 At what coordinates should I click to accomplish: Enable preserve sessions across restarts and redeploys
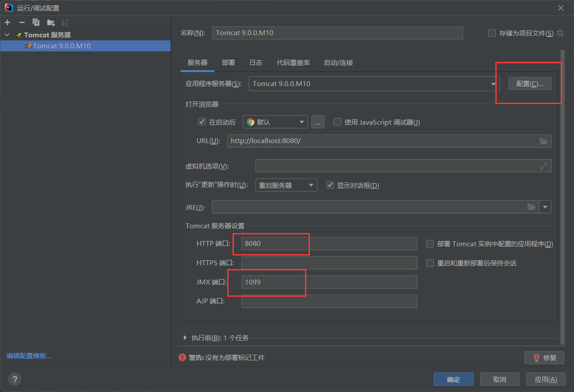(x=430, y=263)
